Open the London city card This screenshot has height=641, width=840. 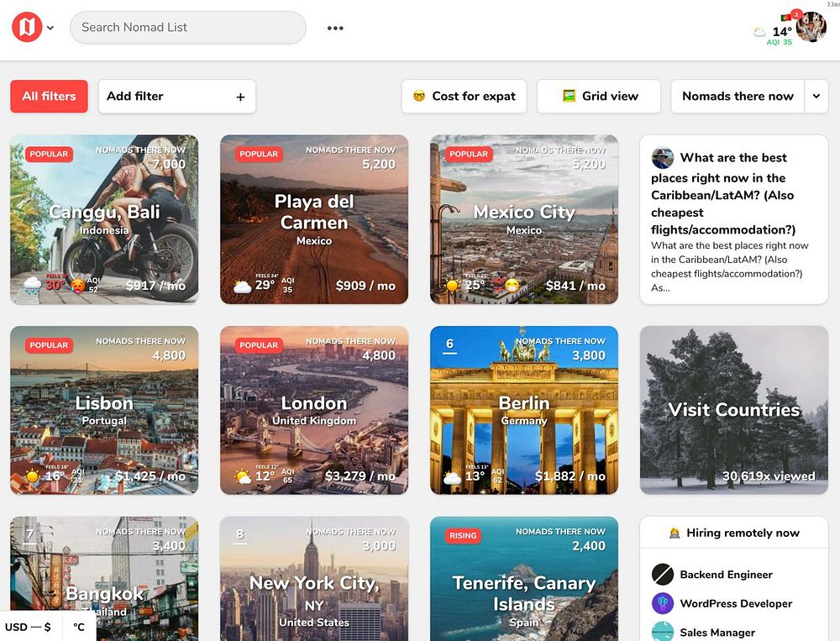[314, 410]
